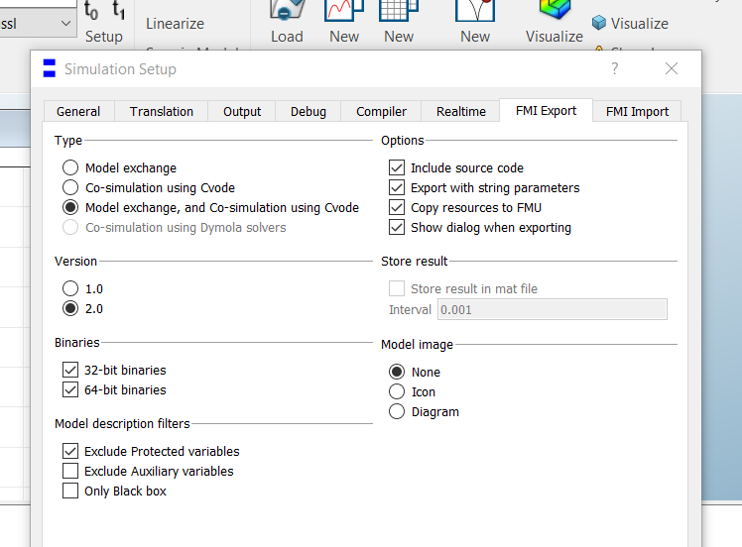Switch to the General tab
The width and height of the screenshot is (742, 547).
79,112
